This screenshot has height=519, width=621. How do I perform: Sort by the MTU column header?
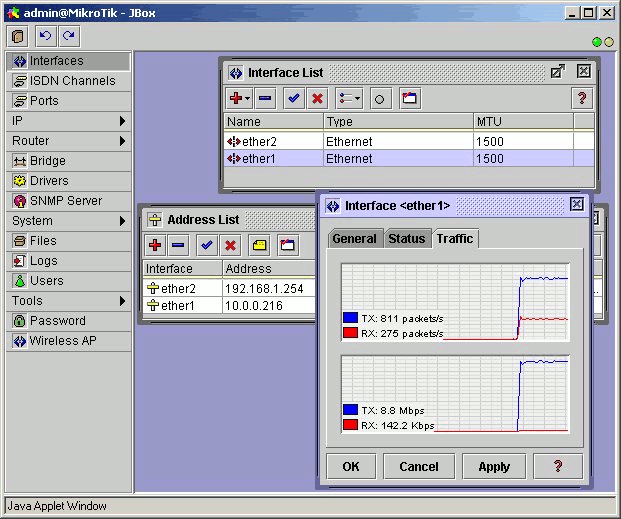[x=524, y=122]
